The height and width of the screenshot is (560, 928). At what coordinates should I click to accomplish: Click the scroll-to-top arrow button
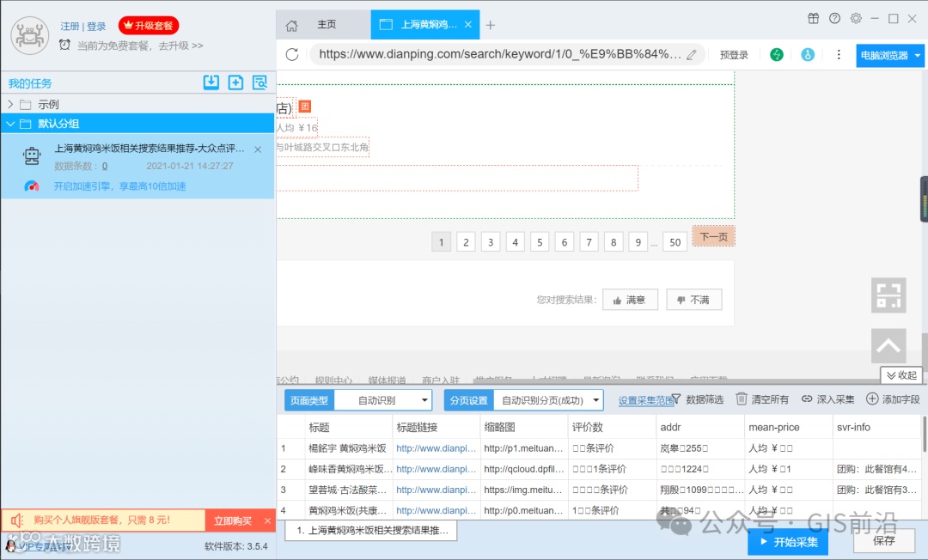coord(888,345)
